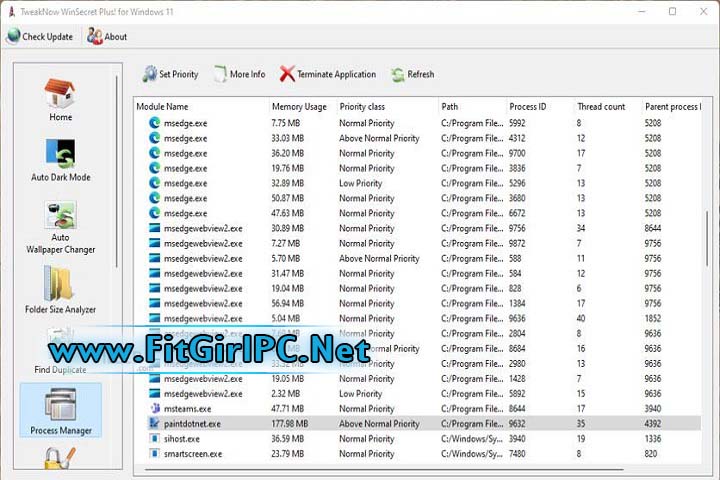Click the process list vertical scrollbar

coord(706,260)
